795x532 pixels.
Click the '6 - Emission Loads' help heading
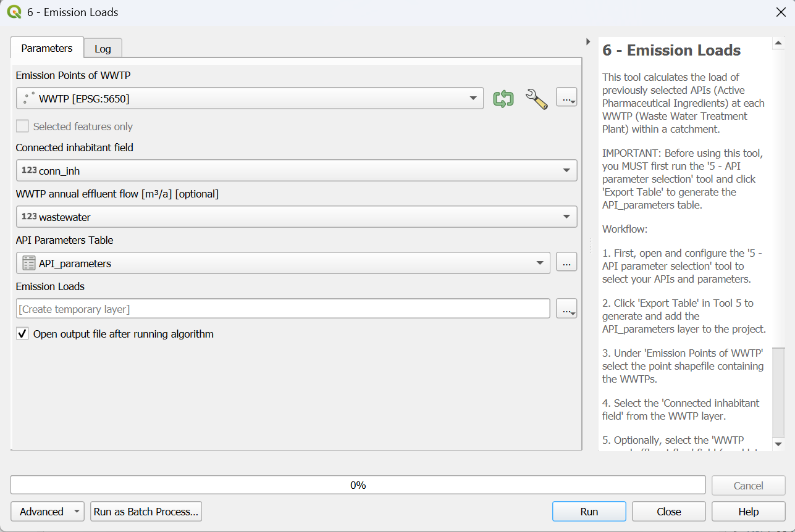(x=671, y=51)
